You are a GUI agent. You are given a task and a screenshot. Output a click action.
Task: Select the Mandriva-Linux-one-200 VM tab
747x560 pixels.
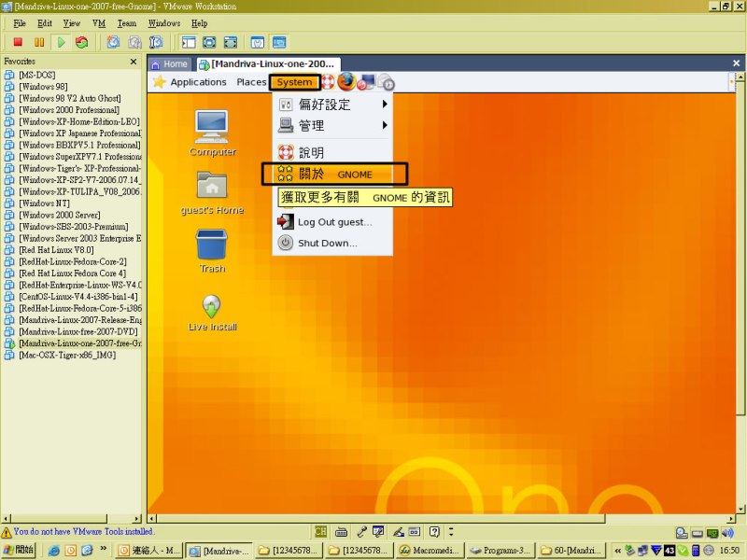click(x=267, y=63)
